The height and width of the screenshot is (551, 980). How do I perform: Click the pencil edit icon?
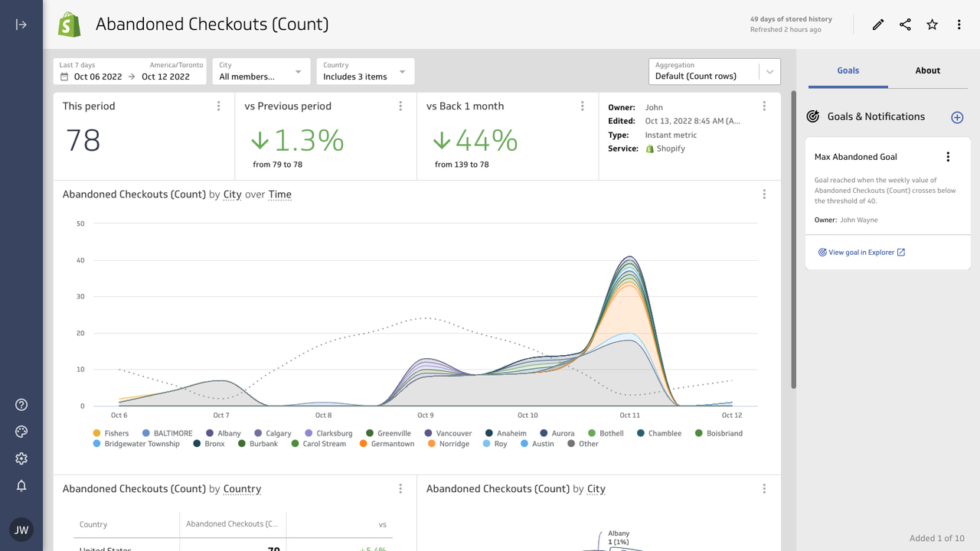click(x=877, y=24)
